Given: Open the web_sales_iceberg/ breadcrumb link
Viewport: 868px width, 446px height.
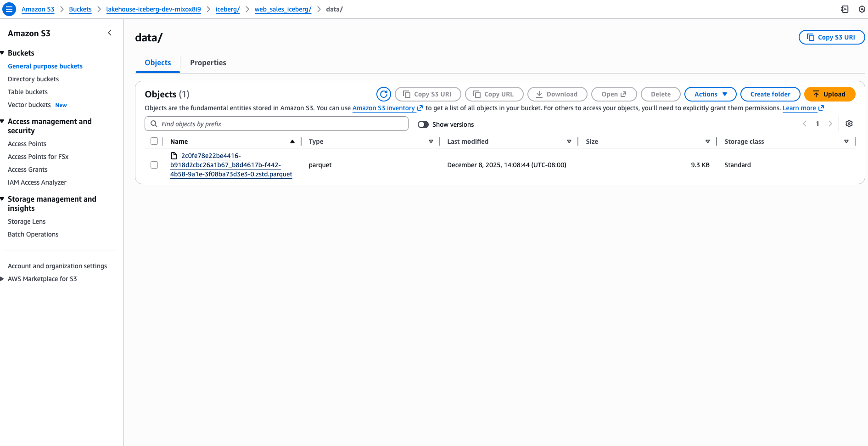Looking at the screenshot, I should click(x=283, y=9).
